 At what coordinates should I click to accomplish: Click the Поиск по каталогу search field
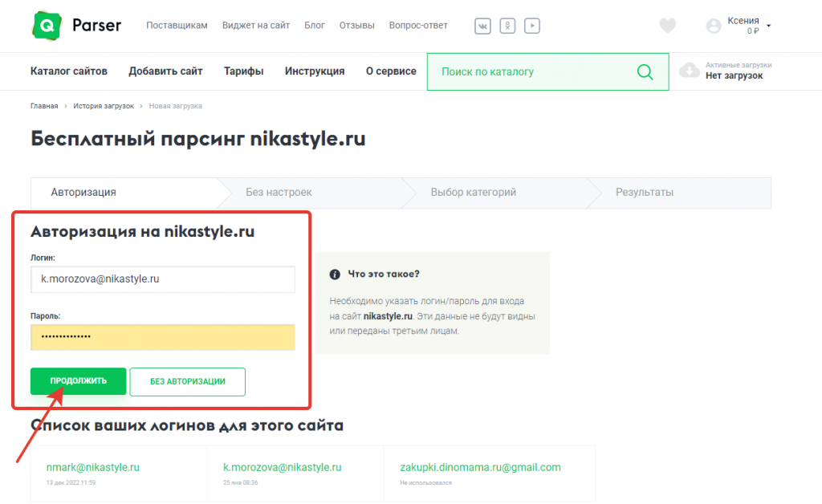click(x=547, y=71)
